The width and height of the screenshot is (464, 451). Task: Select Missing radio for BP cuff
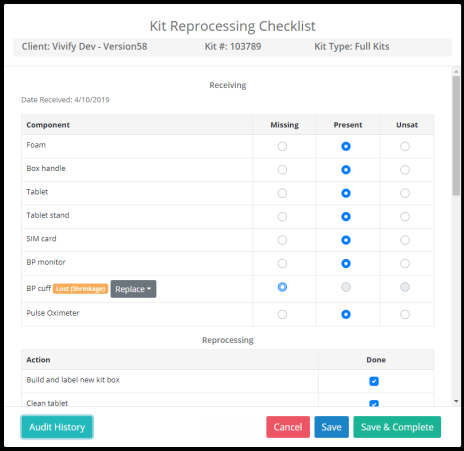pos(282,287)
